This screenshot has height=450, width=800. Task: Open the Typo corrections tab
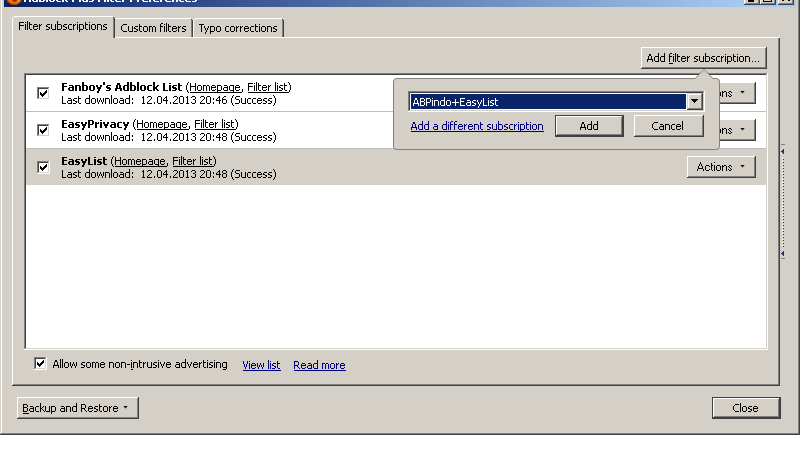point(238,28)
